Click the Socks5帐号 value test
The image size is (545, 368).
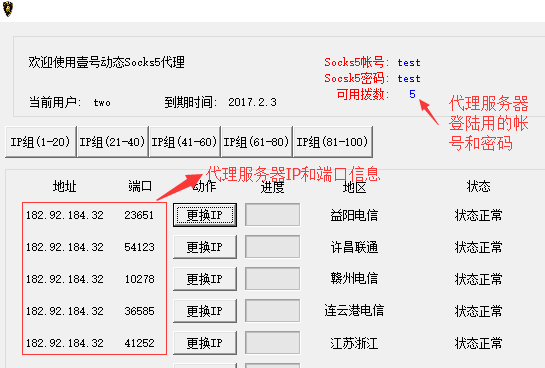coord(409,63)
